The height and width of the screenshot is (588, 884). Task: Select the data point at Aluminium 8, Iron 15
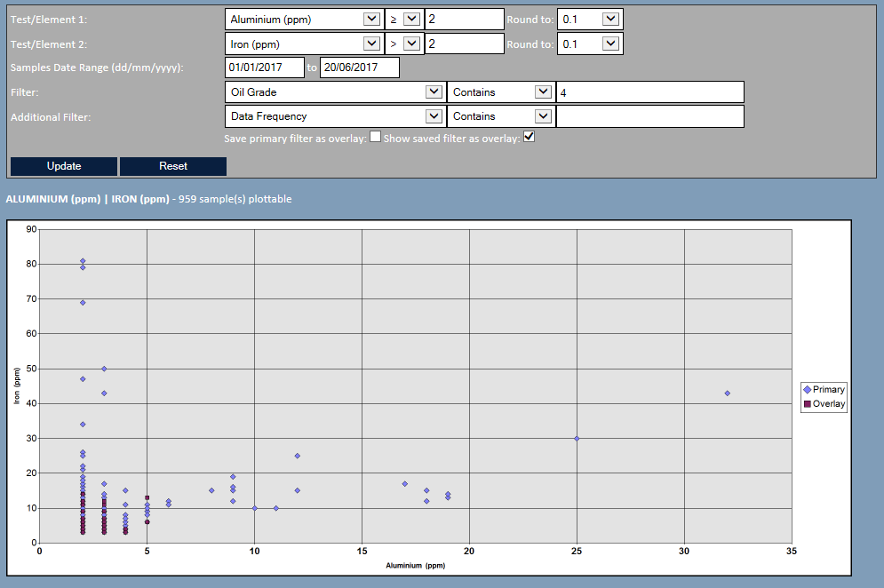pos(211,490)
